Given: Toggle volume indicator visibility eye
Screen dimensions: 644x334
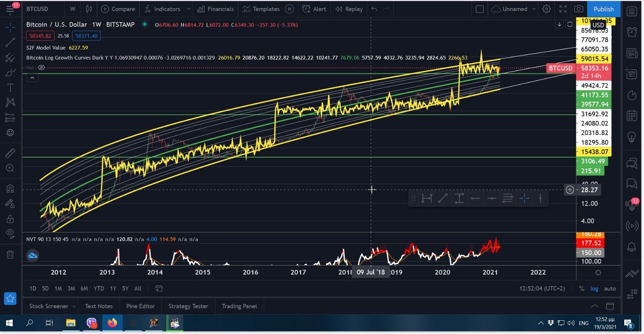Looking at the screenshot, I should [41, 68].
